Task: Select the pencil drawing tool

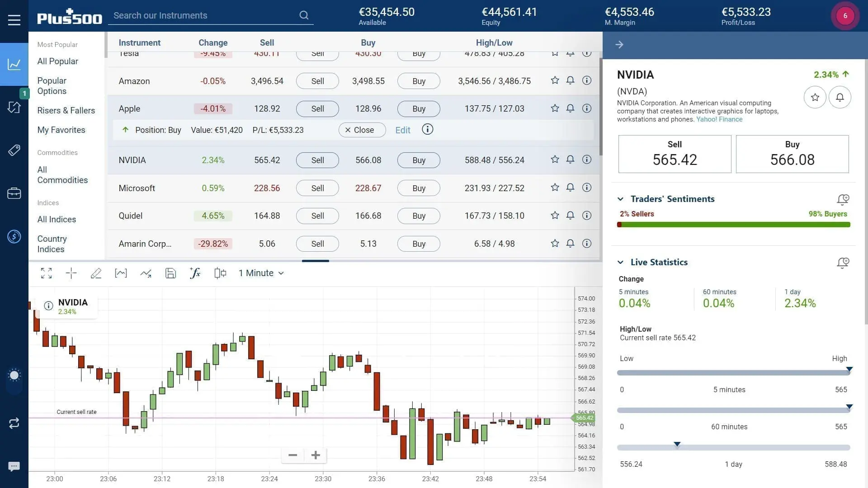Action: [96, 273]
